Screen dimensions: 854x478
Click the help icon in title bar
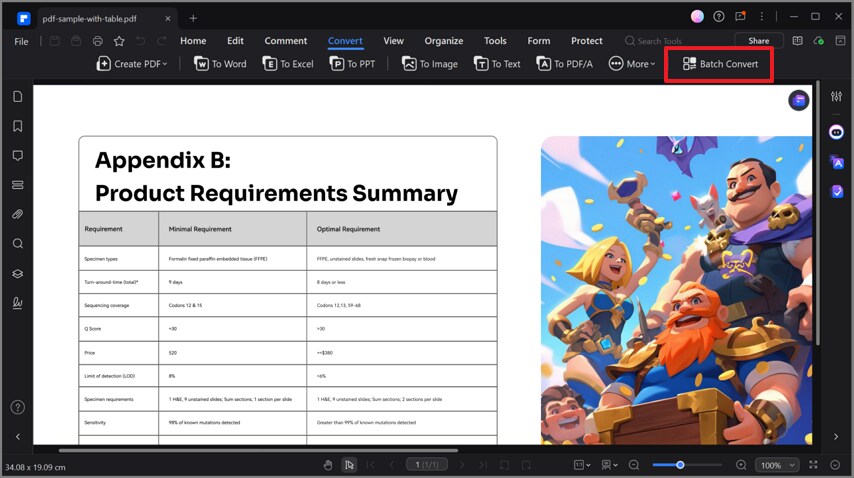pos(719,17)
